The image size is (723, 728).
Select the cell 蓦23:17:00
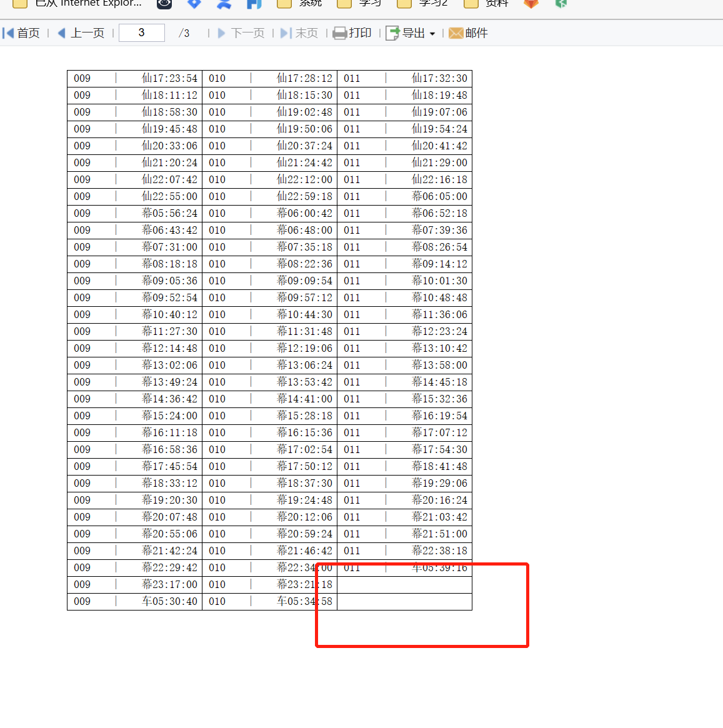point(169,584)
